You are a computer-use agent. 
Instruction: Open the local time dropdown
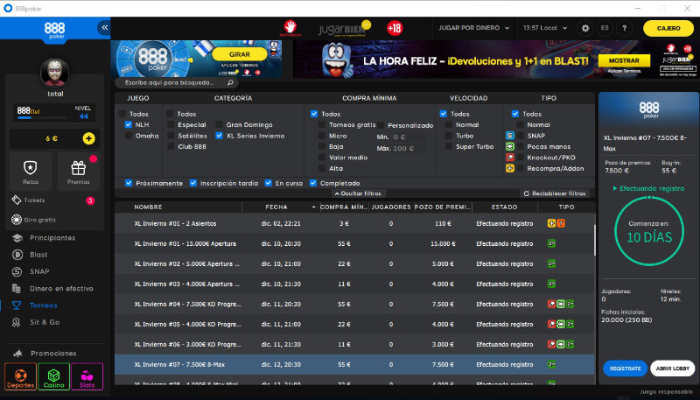tap(545, 28)
